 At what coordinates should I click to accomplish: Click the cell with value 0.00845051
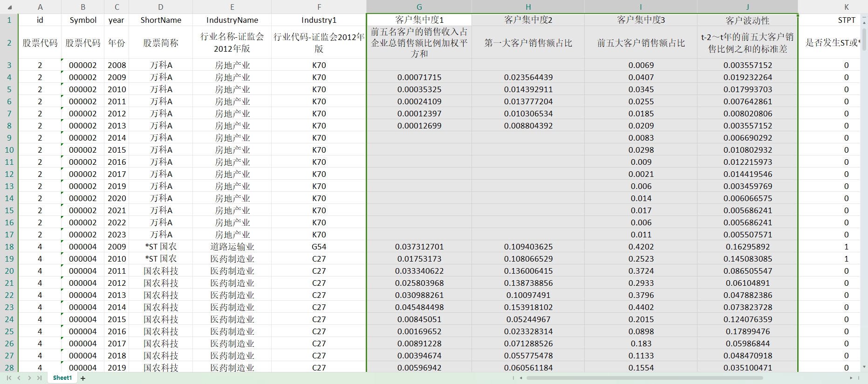click(419, 319)
